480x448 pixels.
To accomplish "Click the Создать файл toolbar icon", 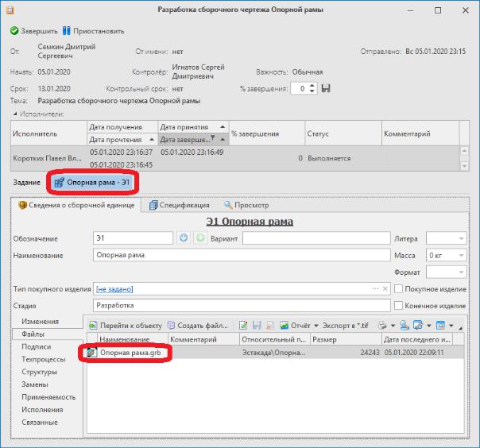I will 172,326.
